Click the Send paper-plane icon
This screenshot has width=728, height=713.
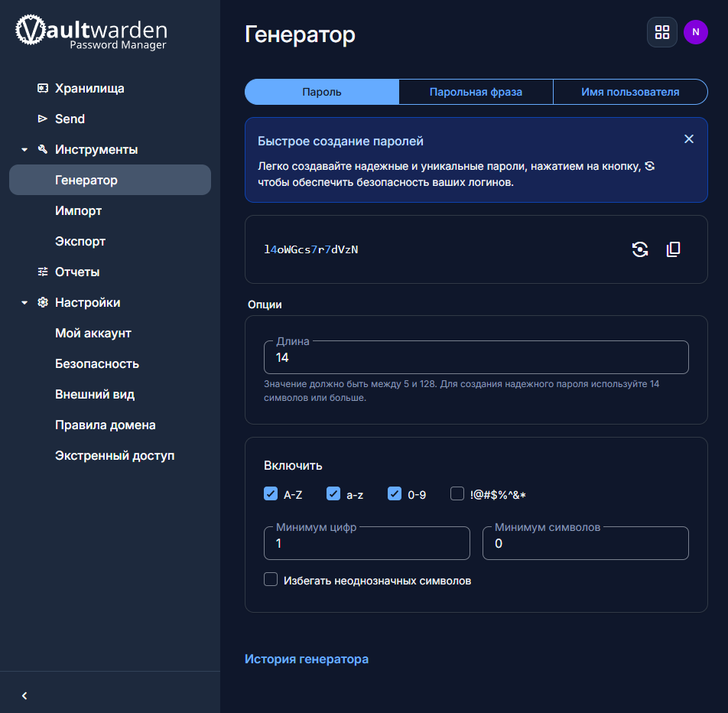pyautogui.click(x=43, y=119)
